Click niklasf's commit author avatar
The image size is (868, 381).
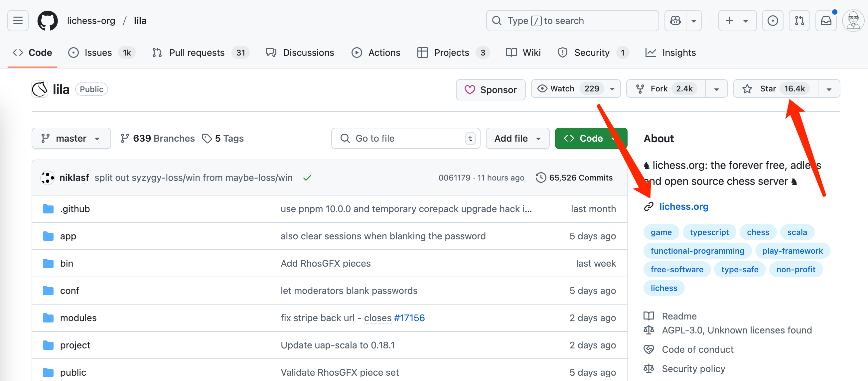tap(48, 178)
